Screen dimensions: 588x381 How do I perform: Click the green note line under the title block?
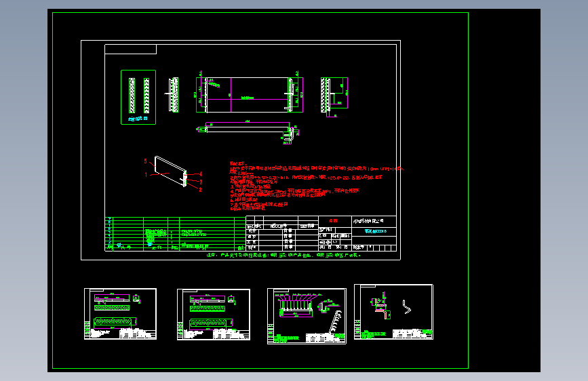click(283, 255)
